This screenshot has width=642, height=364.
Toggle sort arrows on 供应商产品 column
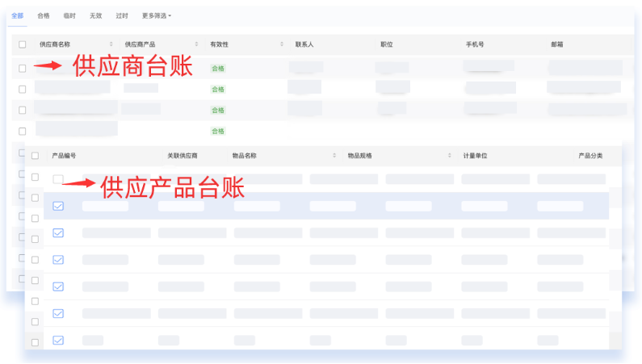[x=196, y=44]
